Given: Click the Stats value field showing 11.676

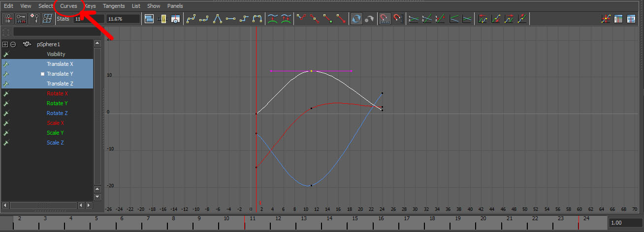Looking at the screenshot, I should pyautogui.click(x=123, y=19).
